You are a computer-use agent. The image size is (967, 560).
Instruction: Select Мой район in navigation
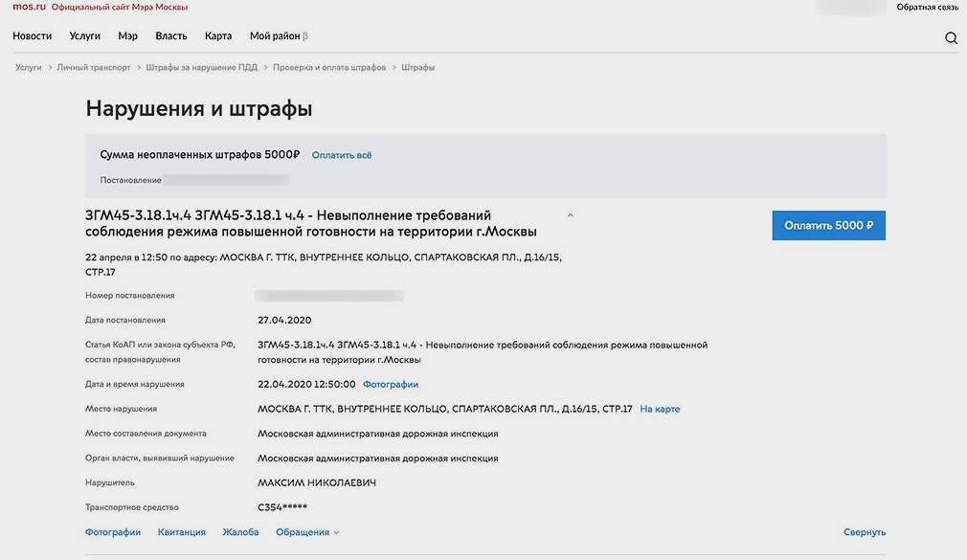point(279,36)
